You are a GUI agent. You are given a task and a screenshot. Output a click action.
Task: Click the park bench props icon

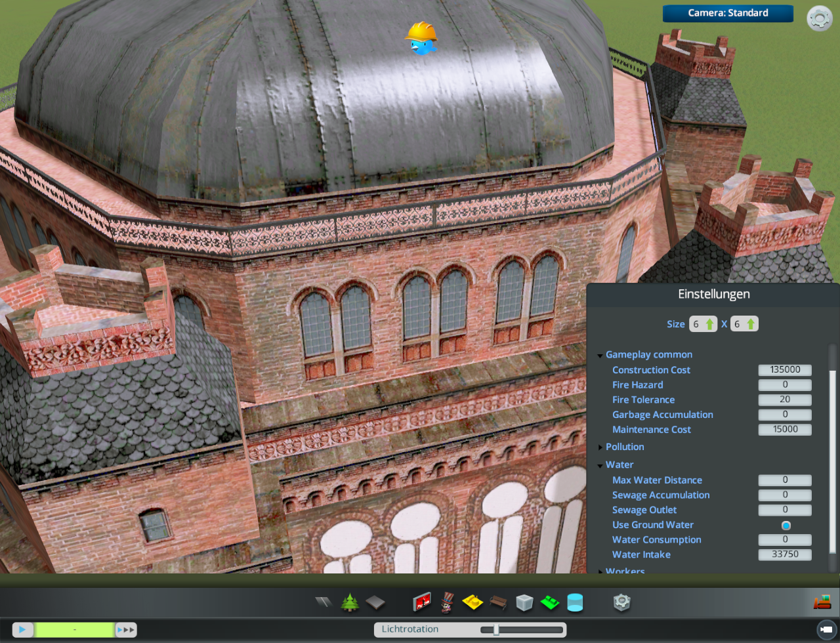(x=498, y=602)
